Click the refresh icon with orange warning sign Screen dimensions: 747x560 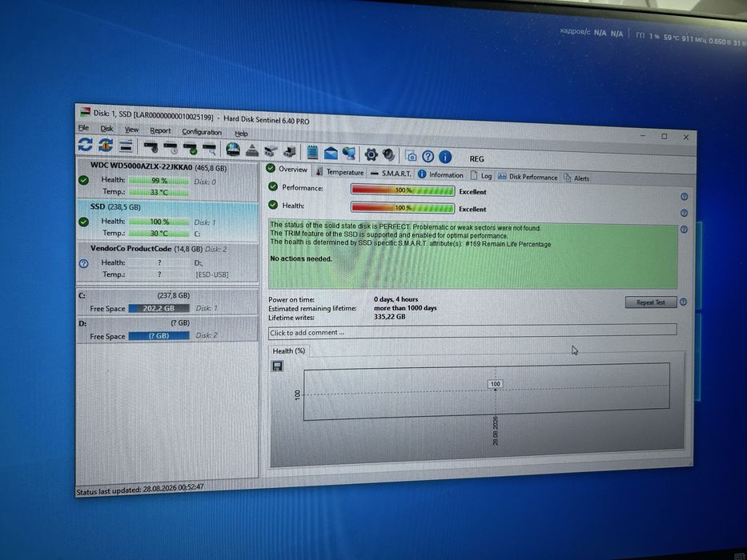[106, 145]
